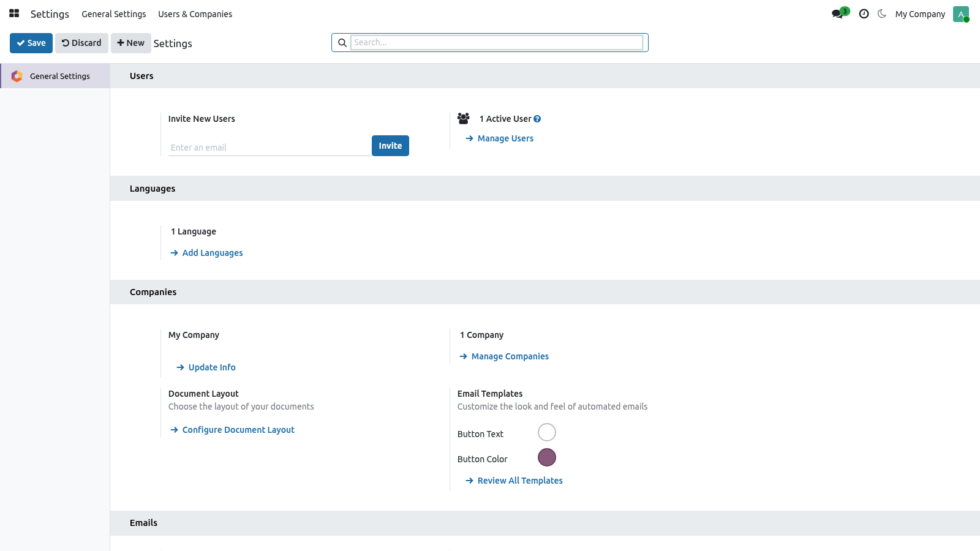The width and height of the screenshot is (980, 551).
Task: Discard the settings changes
Action: pos(81,43)
